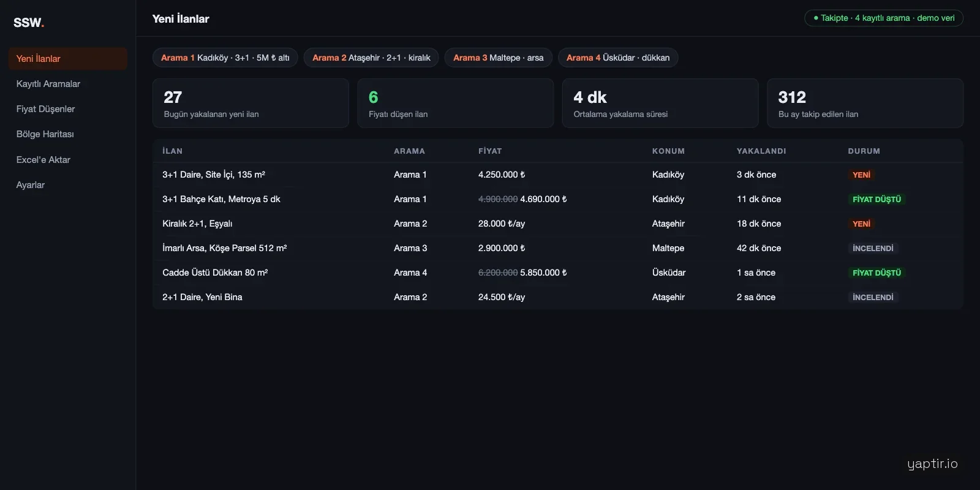Sort by the FİYAT column header
This screenshot has height=490, width=980.
coord(490,151)
